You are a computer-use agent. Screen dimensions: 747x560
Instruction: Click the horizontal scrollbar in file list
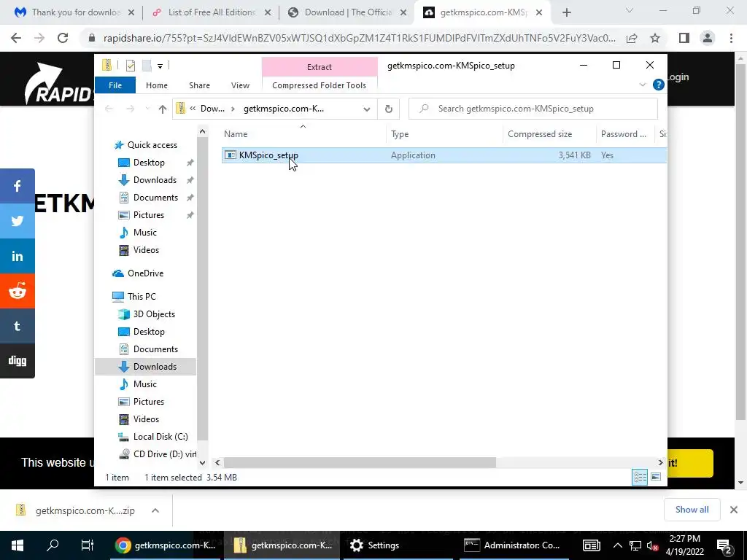coord(360,462)
